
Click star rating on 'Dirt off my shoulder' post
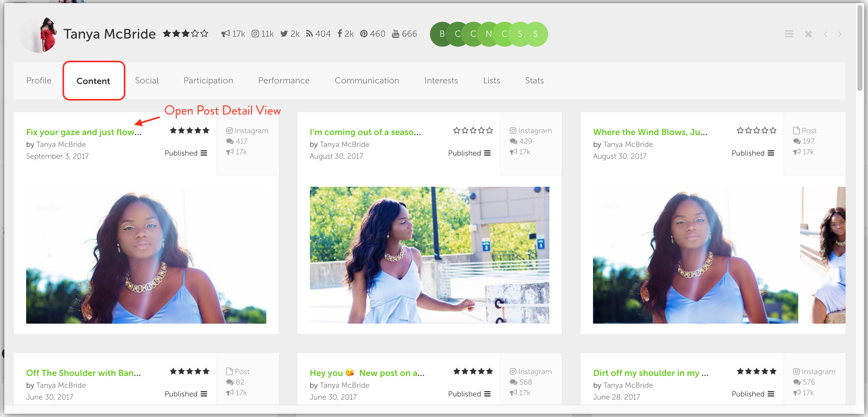click(x=757, y=371)
